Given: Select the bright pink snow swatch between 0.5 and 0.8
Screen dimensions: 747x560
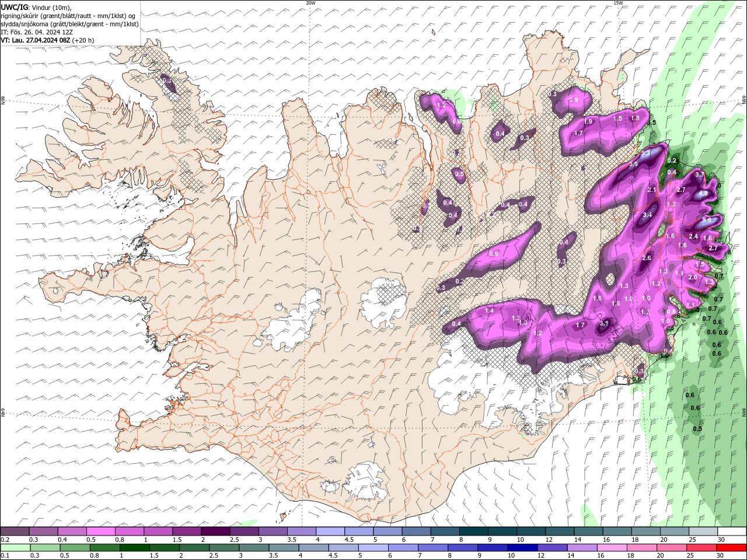Looking at the screenshot, I should point(101,531).
